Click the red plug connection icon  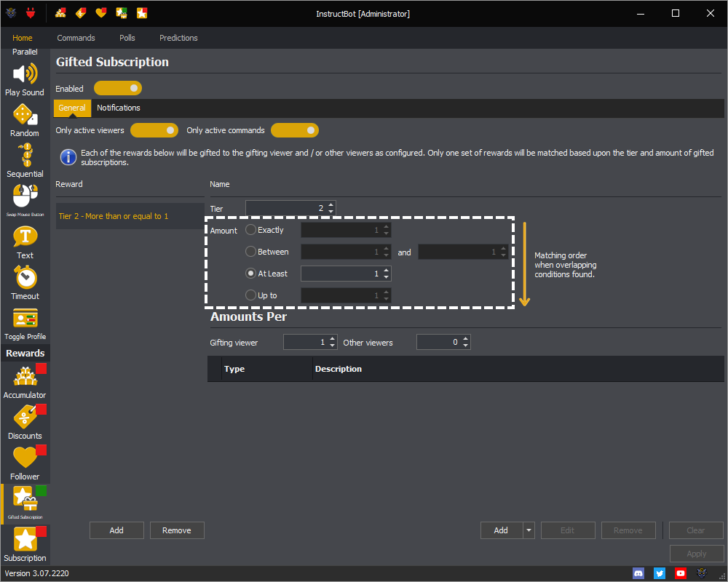31,13
